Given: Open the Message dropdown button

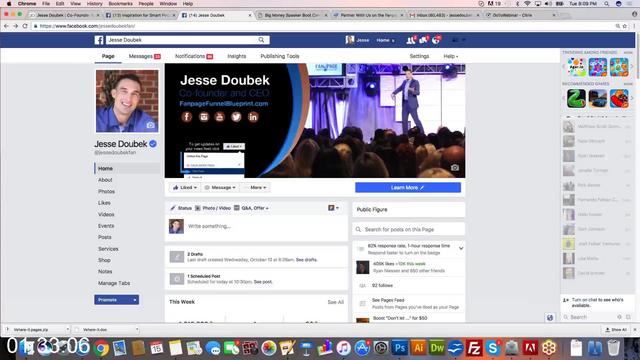Looking at the screenshot, I should tap(220, 187).
